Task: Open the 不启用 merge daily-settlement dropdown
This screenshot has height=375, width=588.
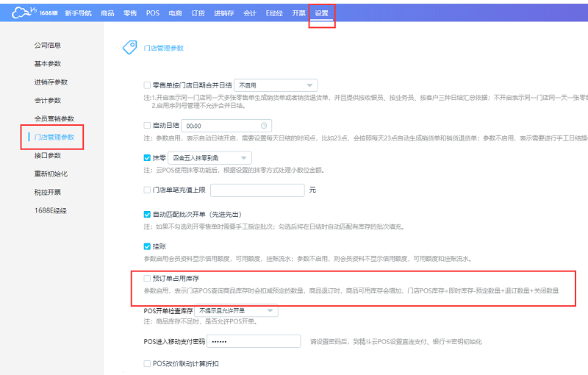Action: click(275, 85)
